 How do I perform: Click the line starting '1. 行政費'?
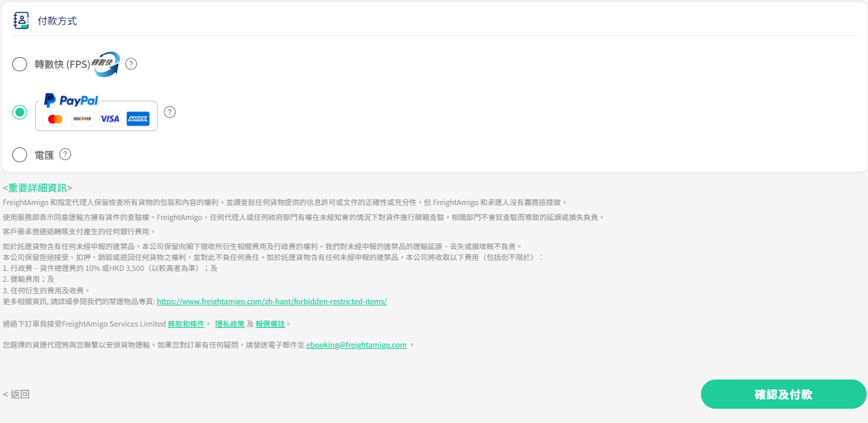(110, 268)
